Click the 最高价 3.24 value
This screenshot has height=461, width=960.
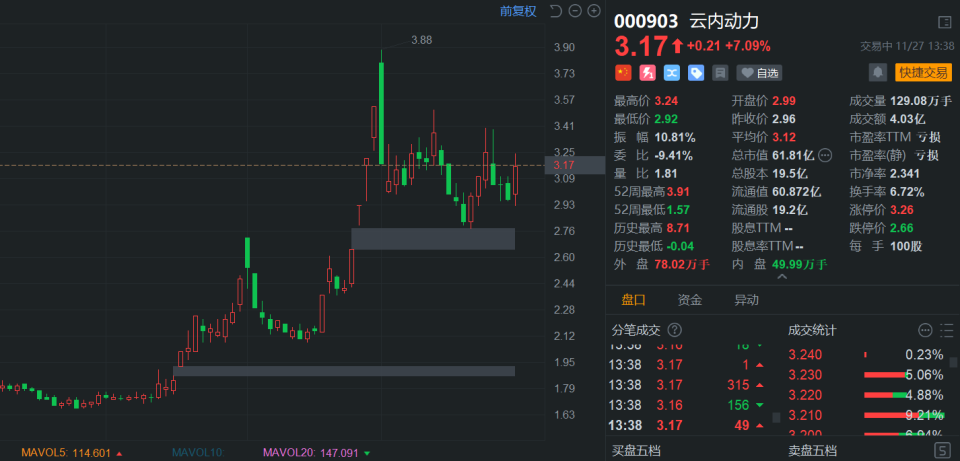pyautogui.click(x=666, y=101)
